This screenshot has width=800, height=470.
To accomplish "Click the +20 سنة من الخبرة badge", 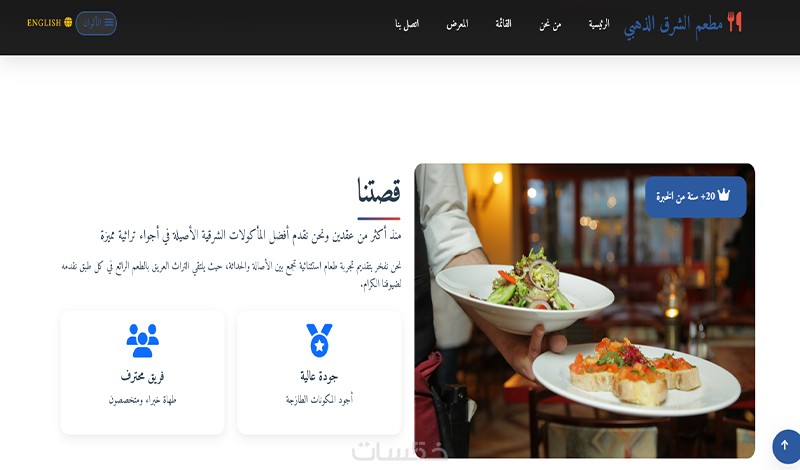I will (x=695, y=196).
